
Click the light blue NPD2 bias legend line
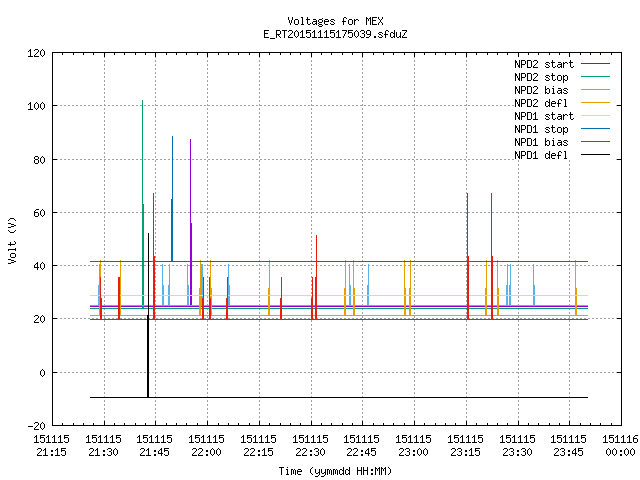[x=596, y=89]
